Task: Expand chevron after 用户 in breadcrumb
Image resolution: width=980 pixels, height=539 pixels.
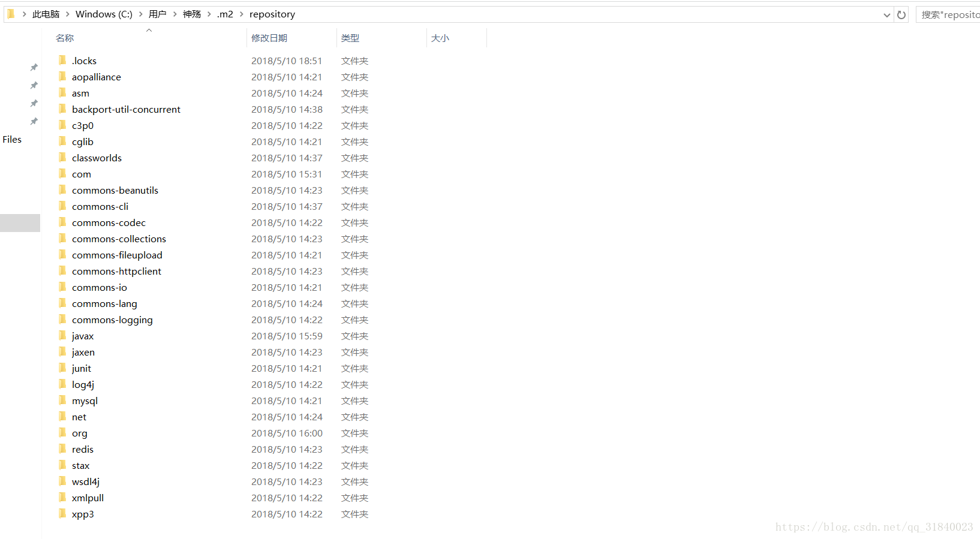Action: pos(175,14)
